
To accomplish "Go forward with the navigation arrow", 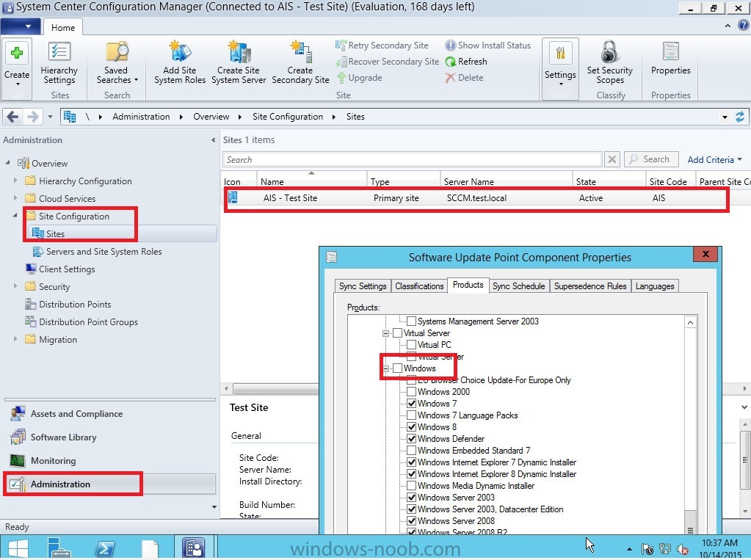I will [x=32, y=117].
